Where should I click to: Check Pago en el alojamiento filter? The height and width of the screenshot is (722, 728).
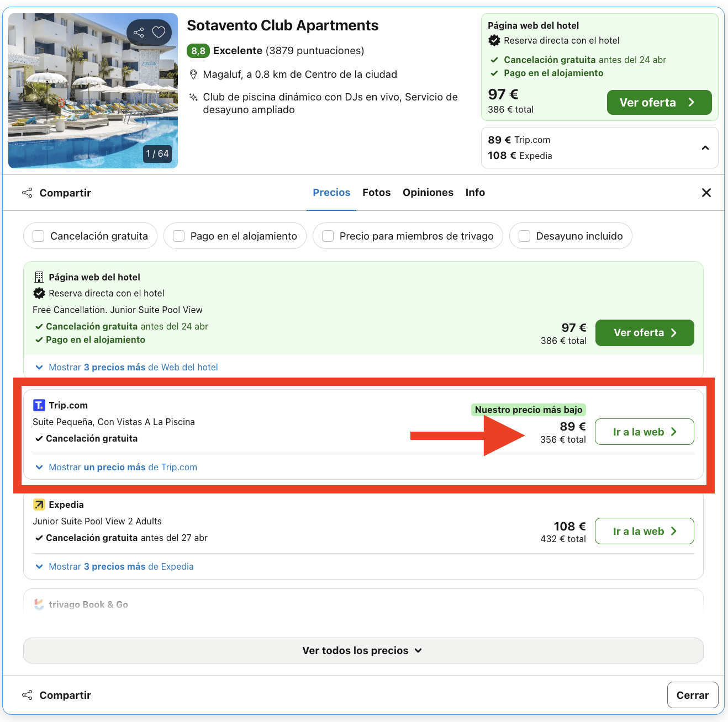[178, 236]
